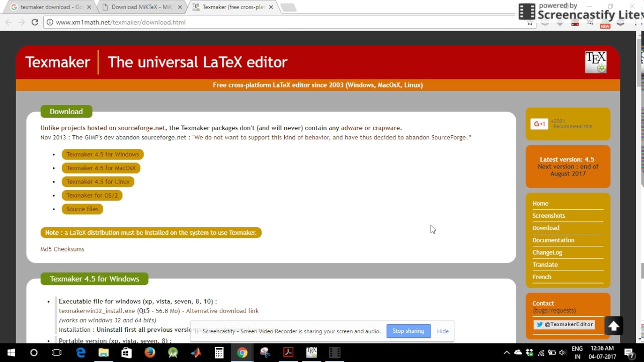Open Documentation in sidebar menu

pos(553,240)
